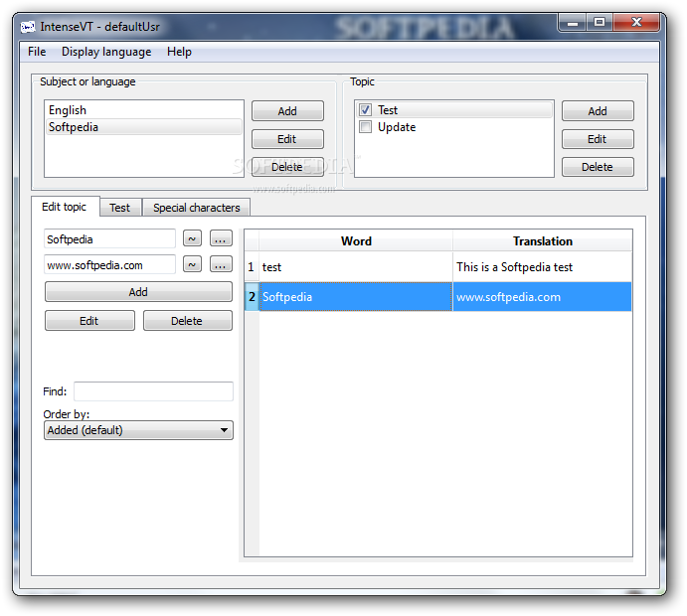Screen dimensions: 687x616
Task: Click Delete button below the Add word button
Action: coord(188,321)
